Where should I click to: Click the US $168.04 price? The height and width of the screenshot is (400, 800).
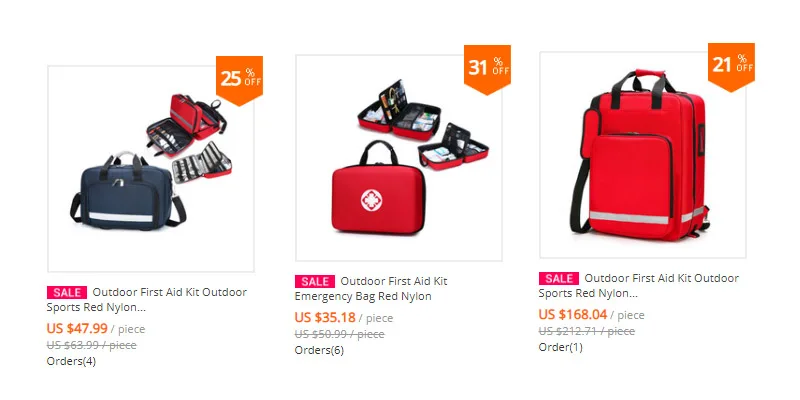point(573,314)
